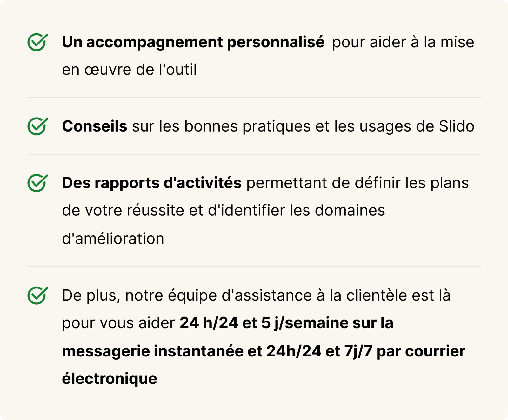Click the phrase 'pour aider à la mise'

403,42
